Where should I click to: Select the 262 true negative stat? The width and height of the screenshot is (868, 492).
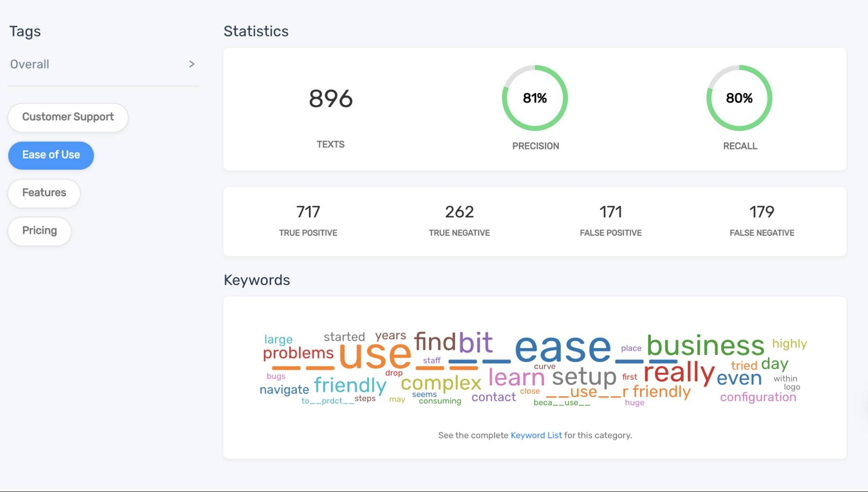(x=459, y=212)
